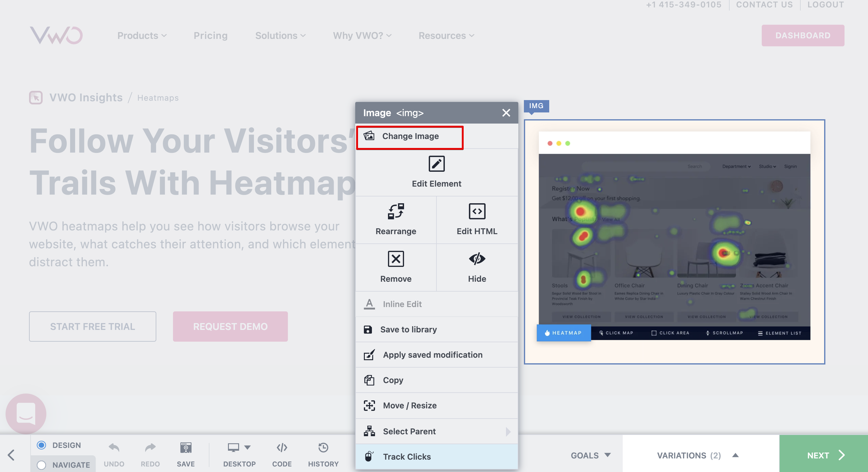This screenshot has height=472, width=868.
Task: Expand the Solutions dropdown
Action: coord(280,36)
